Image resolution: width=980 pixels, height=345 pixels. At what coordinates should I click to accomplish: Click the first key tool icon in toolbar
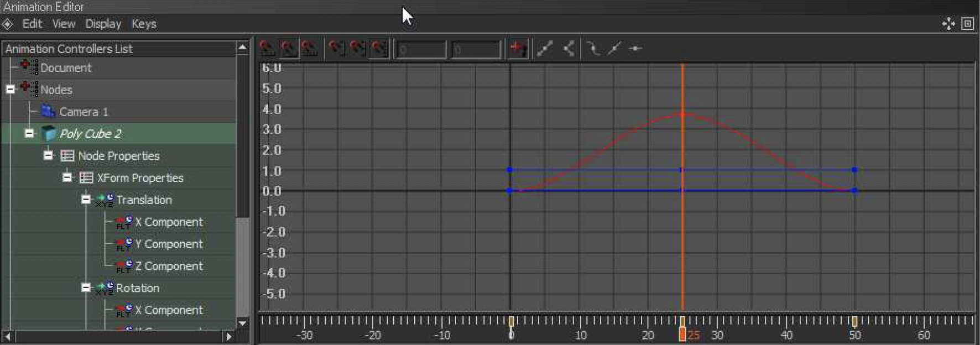click(x=267, y=49)
